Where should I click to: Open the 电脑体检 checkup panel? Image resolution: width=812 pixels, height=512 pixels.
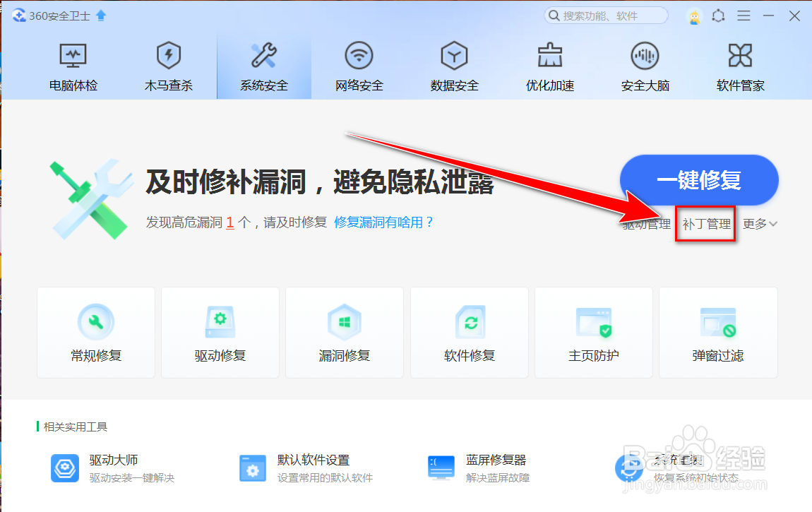[x=73, y=66]
